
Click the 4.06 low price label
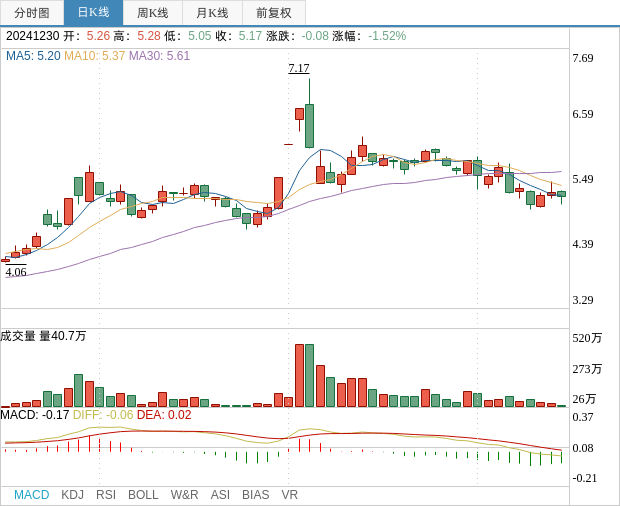pos(16,272)
